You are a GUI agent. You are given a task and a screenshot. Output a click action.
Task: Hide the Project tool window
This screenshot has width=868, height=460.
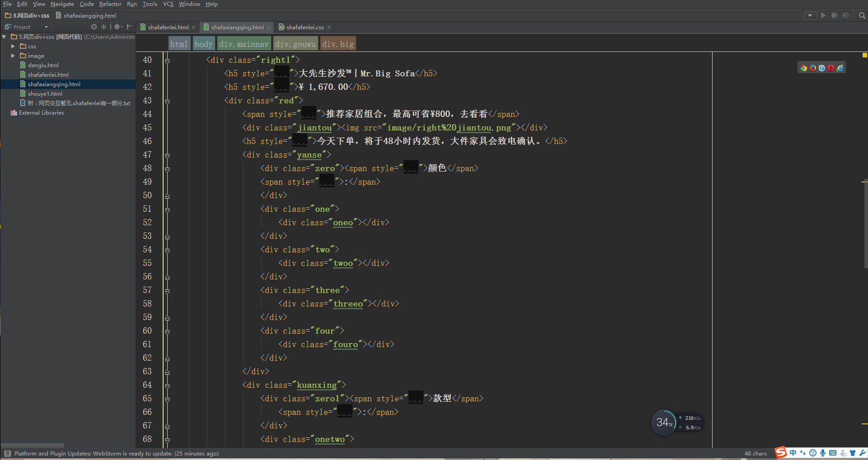[x=130, y=27]
